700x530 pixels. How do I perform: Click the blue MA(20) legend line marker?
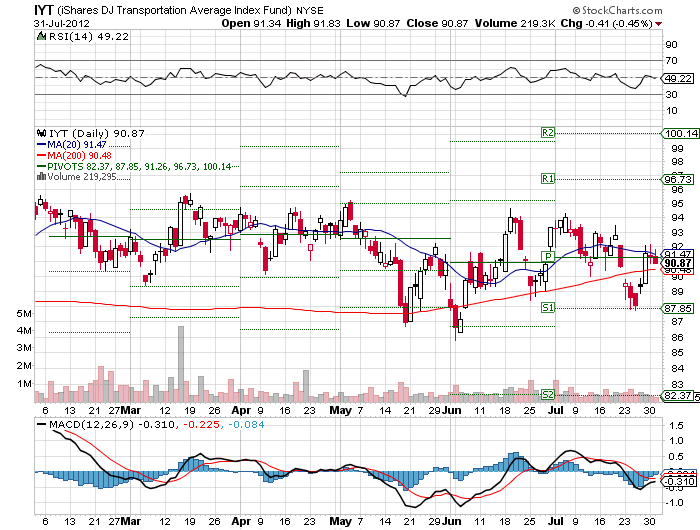[x=42, y=145]
